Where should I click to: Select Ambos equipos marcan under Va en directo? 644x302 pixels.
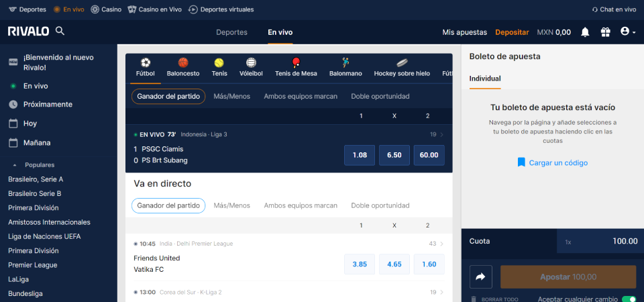pyautogui.click(x=301, y=205)
